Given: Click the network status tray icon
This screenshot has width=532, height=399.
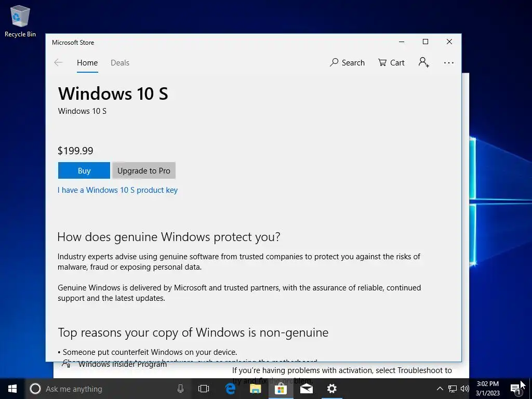Looking at the screenshot, I should click(x=453, y=389).
